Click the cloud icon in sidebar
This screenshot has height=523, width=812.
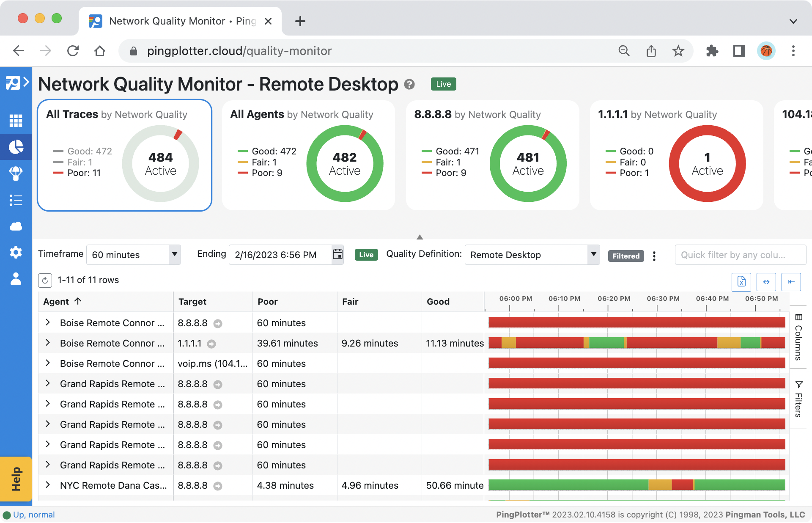16,226
